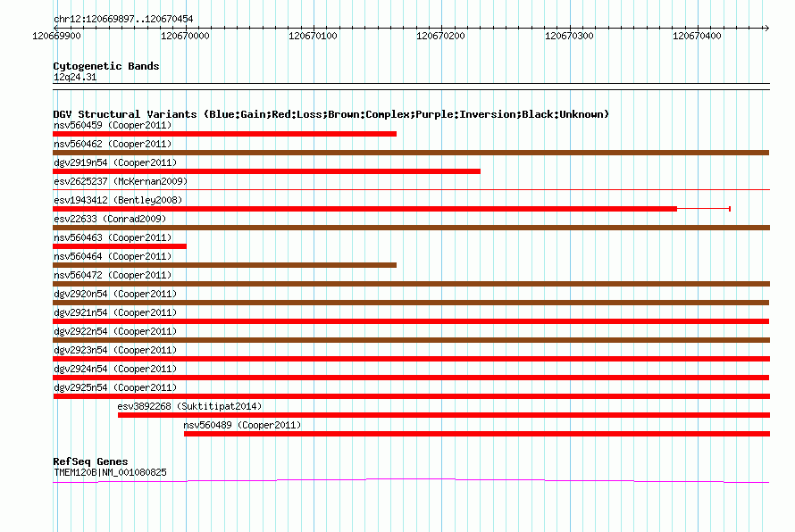The width and height of the screenshot is (795, 532).
Task: Open dgv2921n54 (Cooper2011) label
Action: point(115,312)
